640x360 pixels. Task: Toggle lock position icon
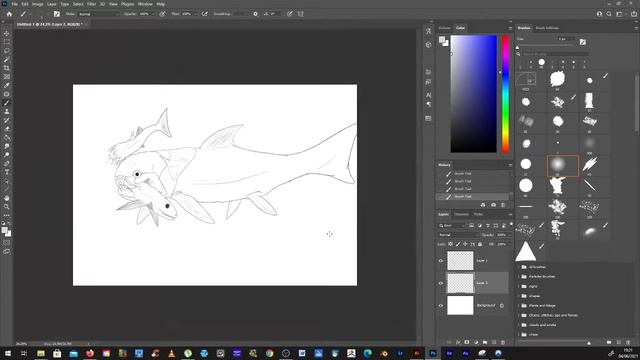(x=465, y=244)
